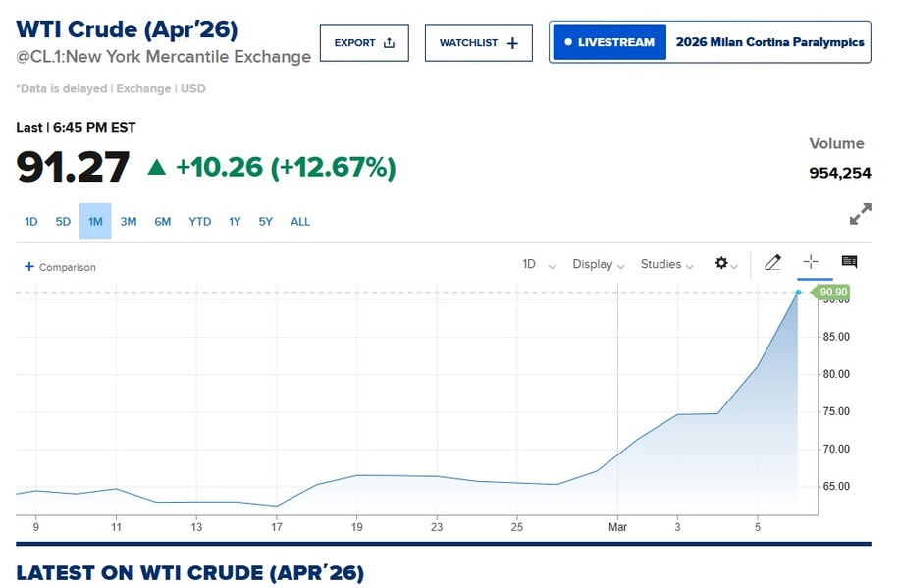Click the plus icon to add Comparison
898x588 pixels.
[29, 267]
